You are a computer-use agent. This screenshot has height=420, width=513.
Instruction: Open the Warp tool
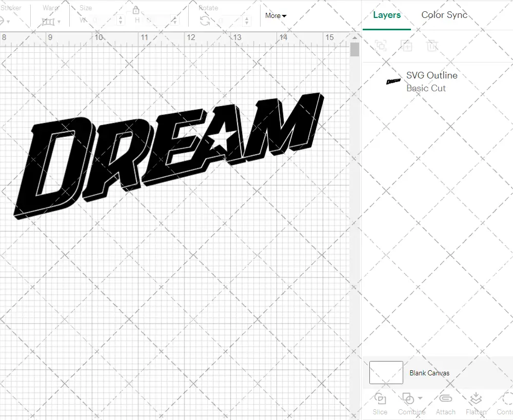point(49,21)
